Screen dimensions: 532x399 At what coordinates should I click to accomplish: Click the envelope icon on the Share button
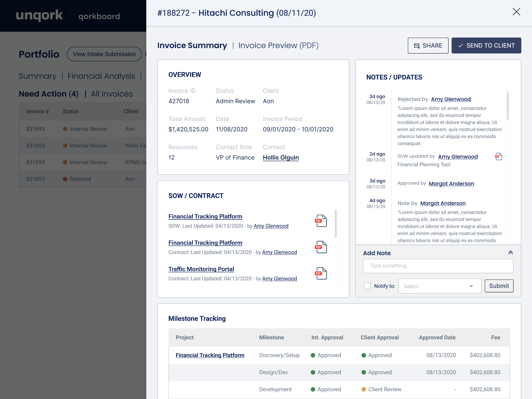tap(417, 46)
